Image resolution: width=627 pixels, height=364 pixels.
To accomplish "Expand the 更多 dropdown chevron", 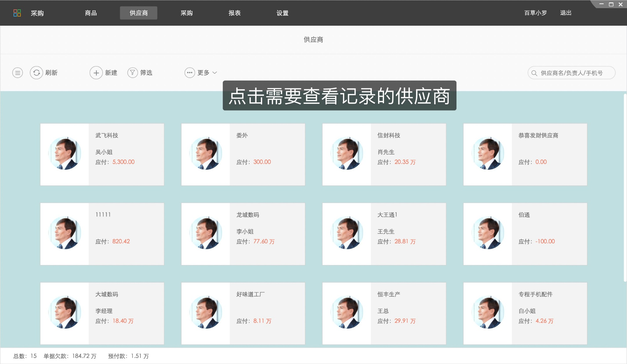I will tap(215, 73).
